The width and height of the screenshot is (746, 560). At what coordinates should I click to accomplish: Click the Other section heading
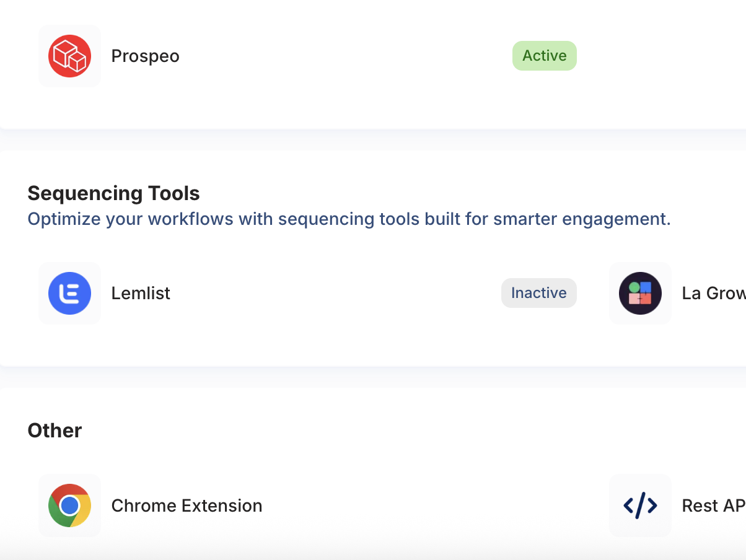point(55,431)
